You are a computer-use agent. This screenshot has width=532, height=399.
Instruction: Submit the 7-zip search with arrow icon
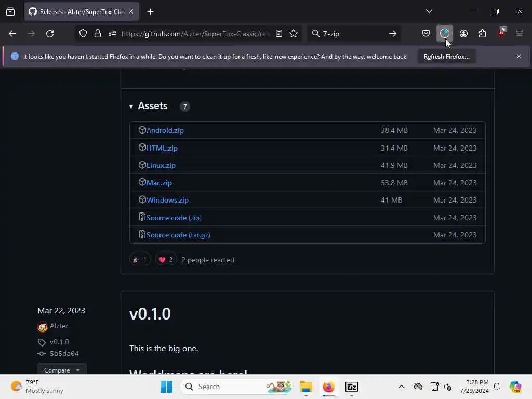(393, 34)
